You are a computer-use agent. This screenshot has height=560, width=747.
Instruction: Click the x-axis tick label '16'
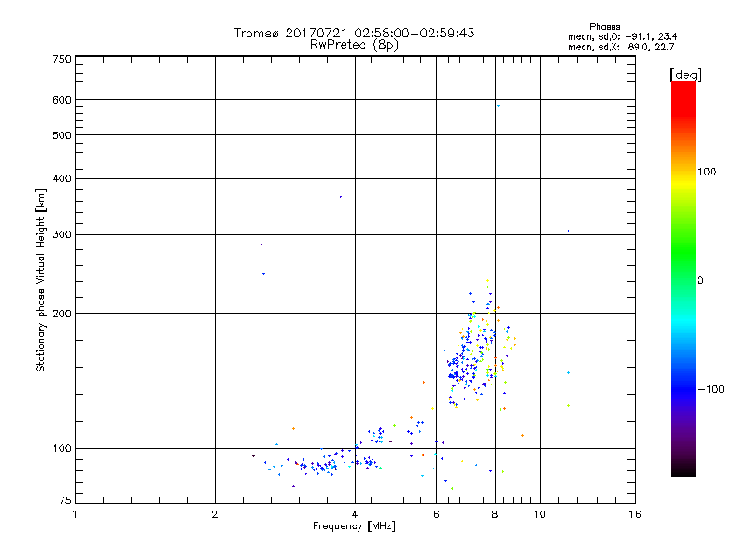(x=635, y=514)
